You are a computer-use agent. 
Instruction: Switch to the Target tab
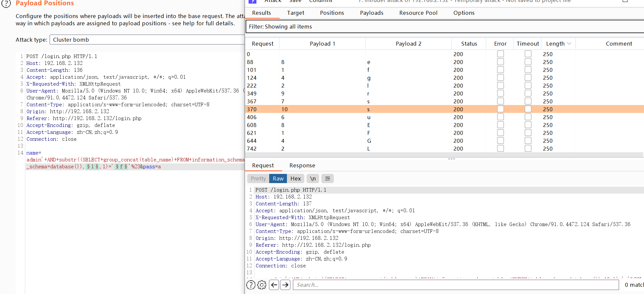pyautogui.click(x=295, y=13)
